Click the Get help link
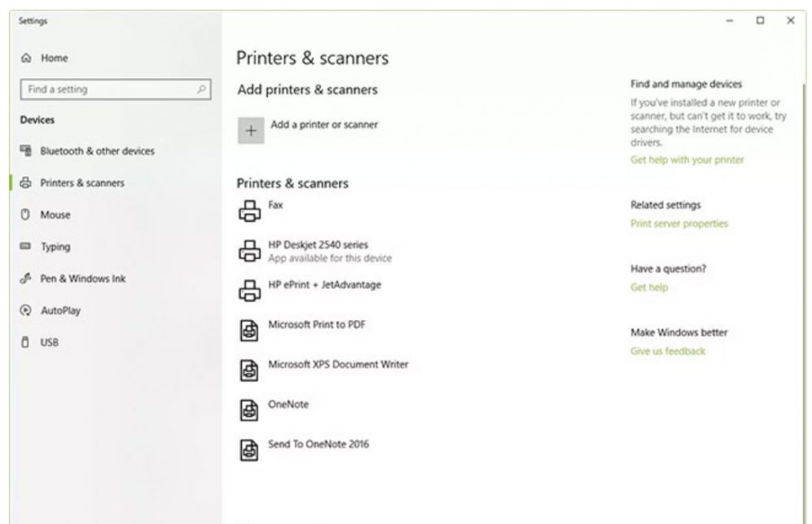 (649, 288)
